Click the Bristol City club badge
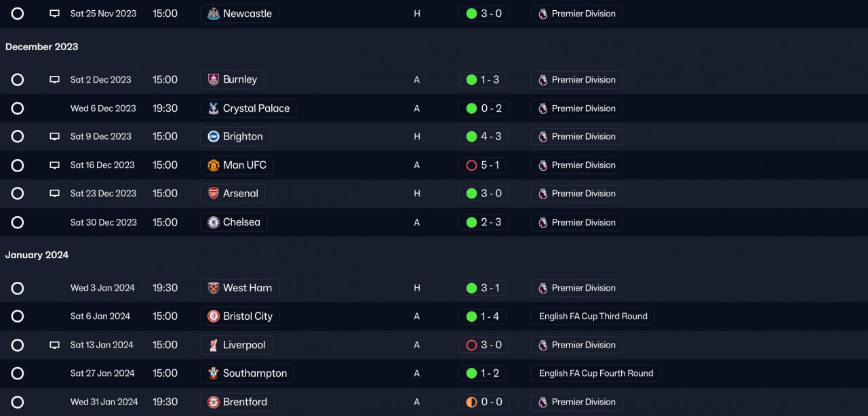The width and height of the screenshot is (868, 416). tap(214, 316)
